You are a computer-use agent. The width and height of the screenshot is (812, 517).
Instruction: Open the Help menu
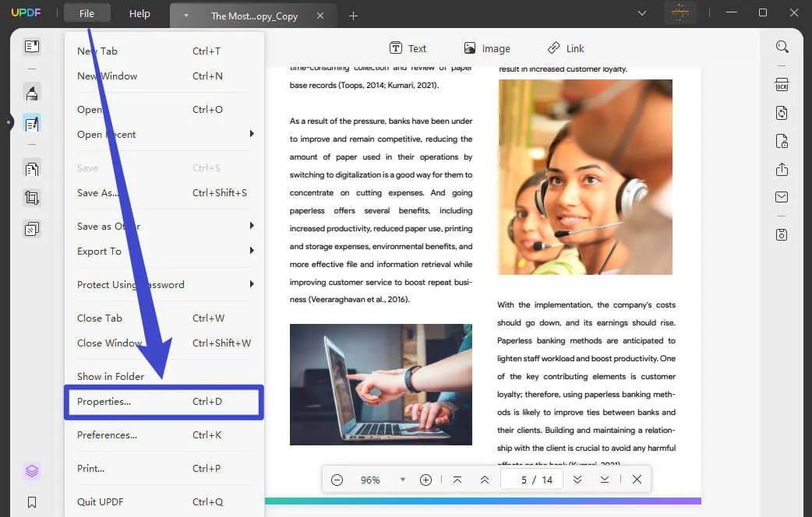point(139,13)
